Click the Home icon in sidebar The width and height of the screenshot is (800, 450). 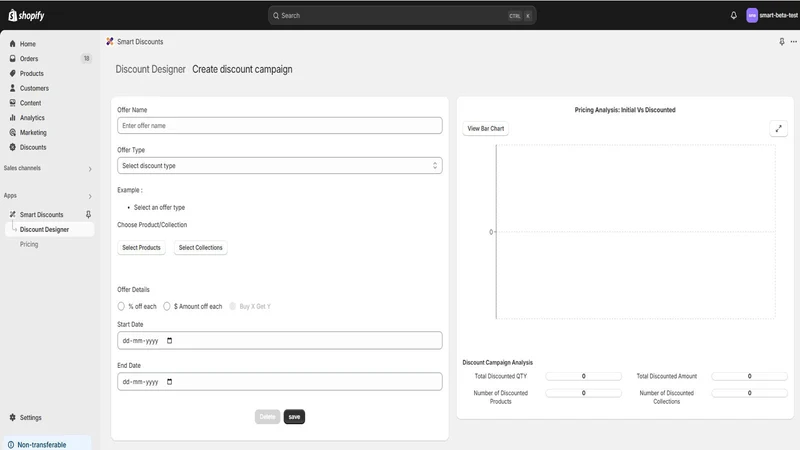click(13, 44)
